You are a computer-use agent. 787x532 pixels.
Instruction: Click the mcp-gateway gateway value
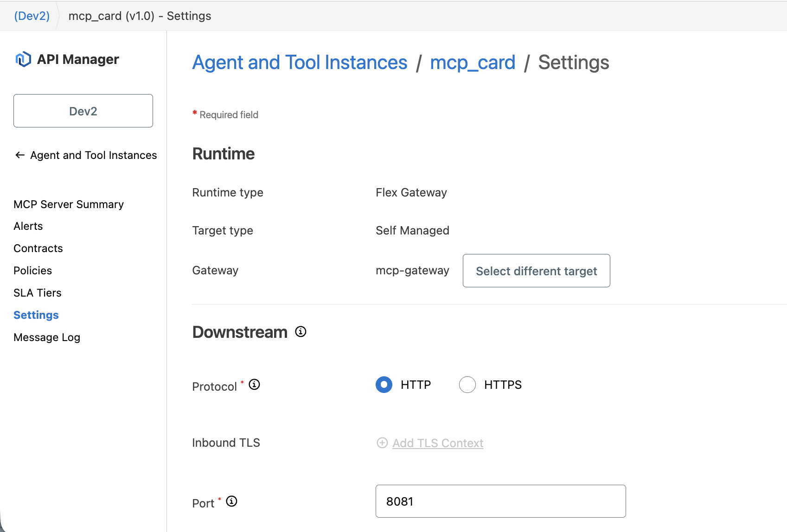412,270
